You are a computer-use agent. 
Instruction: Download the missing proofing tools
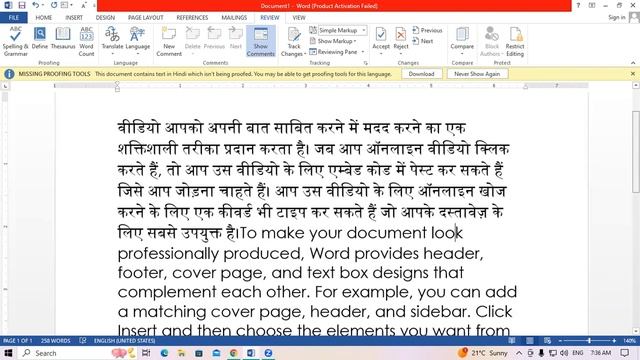[421, 74]
